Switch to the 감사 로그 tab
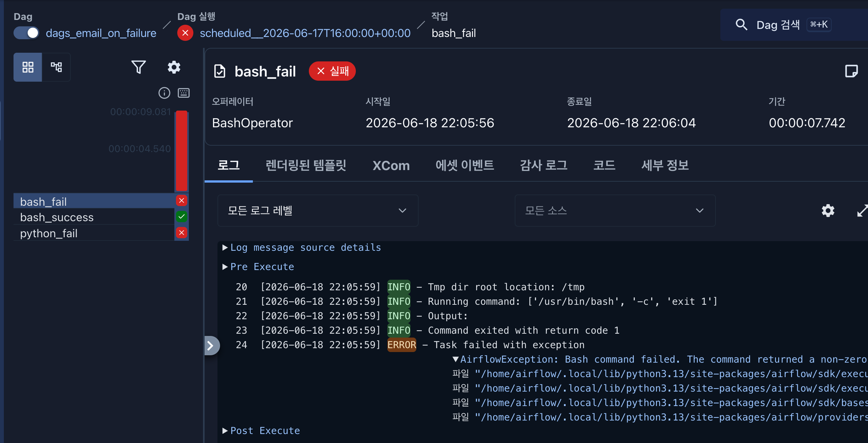This screenshot has height=443, width=868. (543, 165)
